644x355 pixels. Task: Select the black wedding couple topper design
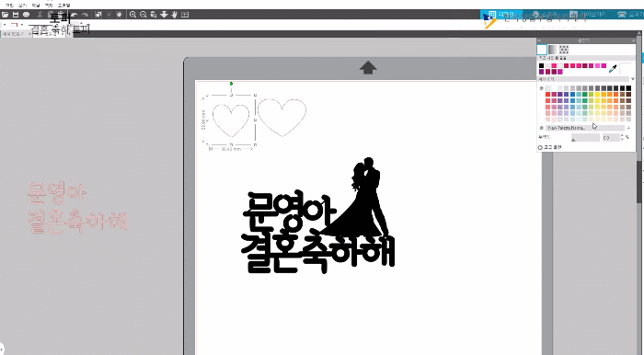(x=318, y=215)
